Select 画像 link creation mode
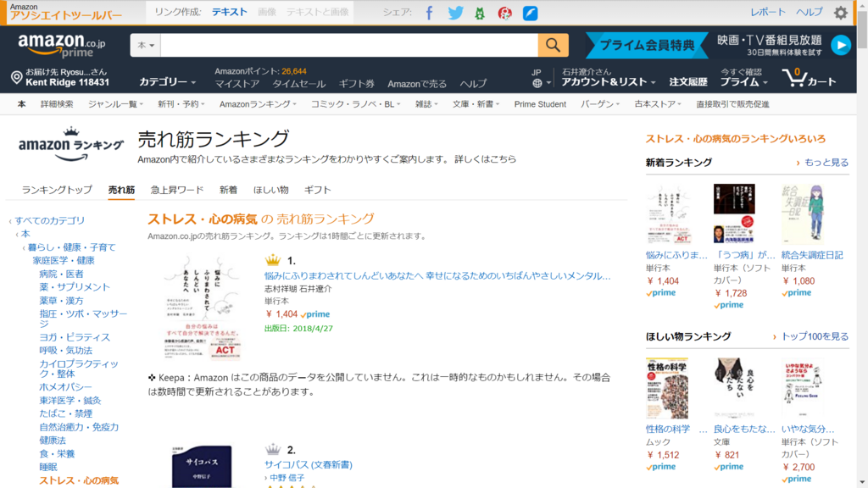 coord(267,12)
